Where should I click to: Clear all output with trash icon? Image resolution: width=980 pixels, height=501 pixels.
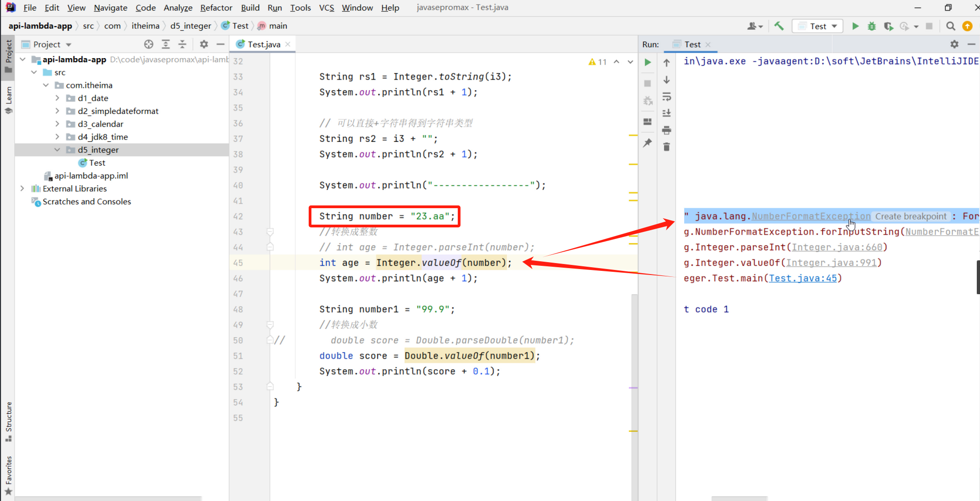click(667, 147)
